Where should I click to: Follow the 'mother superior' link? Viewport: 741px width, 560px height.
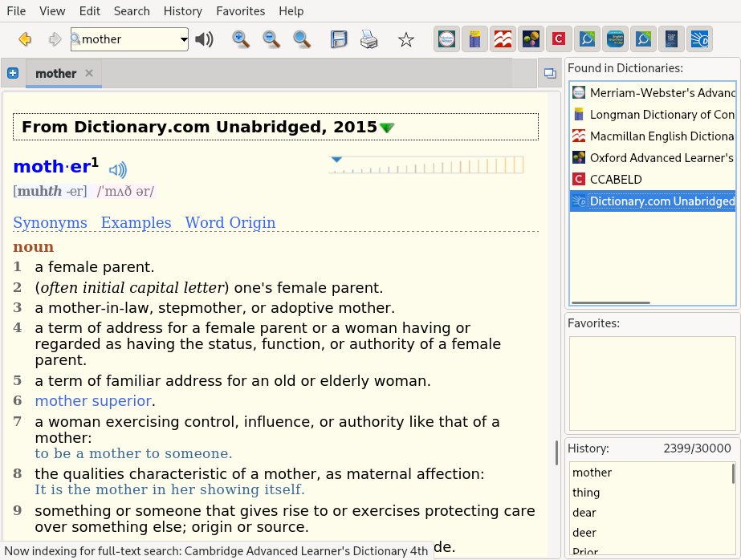[93, 401]
